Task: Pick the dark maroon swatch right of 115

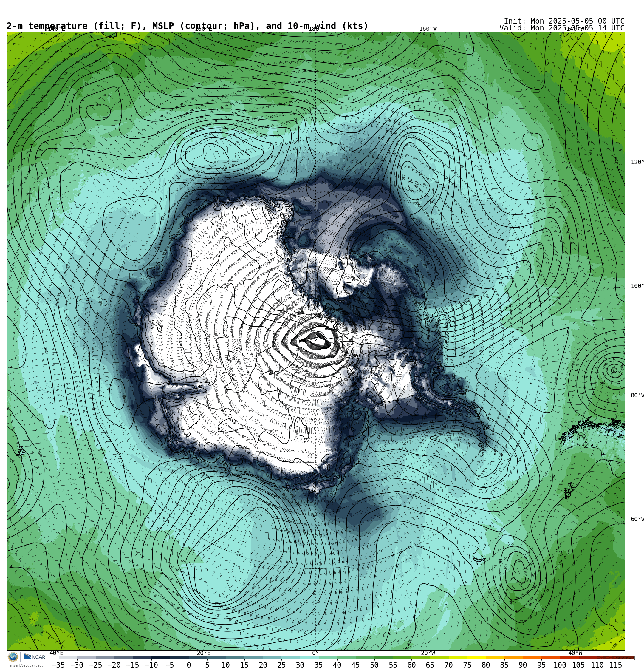Action: point(625,657)
